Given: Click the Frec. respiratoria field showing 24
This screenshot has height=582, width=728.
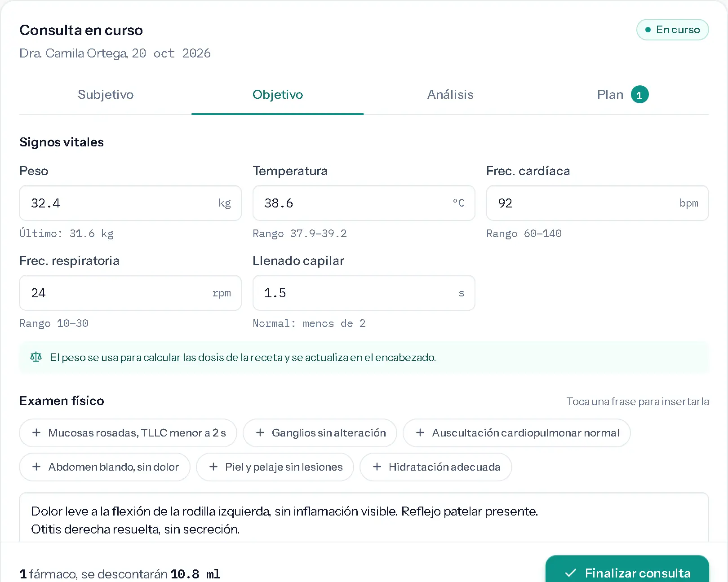Looking at the screenshot, I should coord(130,293).
